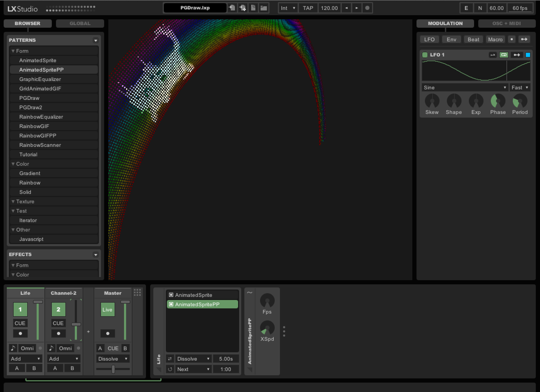Click the mapping arrow icon on LFO 1 header

pyautogui.click(x=516, y=55)
